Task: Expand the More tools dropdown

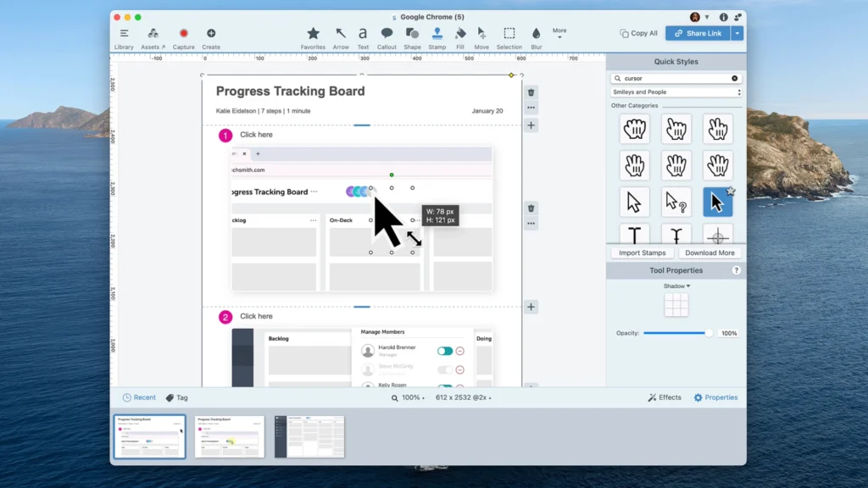Action: 559,33
